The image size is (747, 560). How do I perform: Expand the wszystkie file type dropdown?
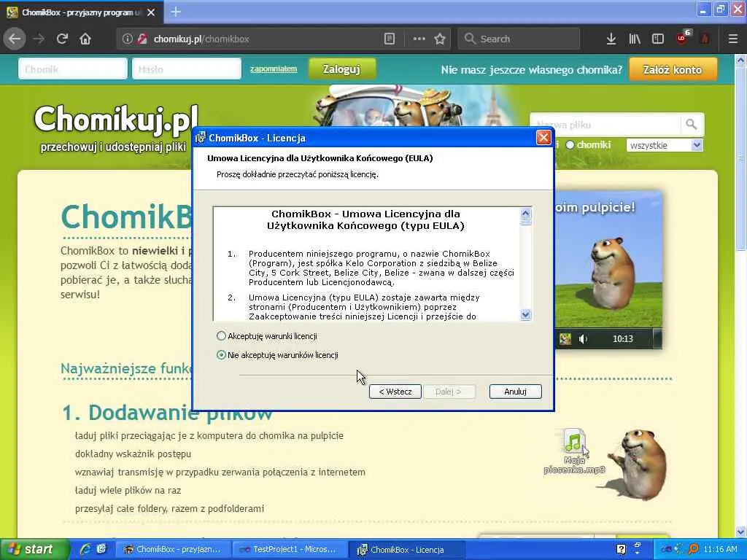click(697, 145)
